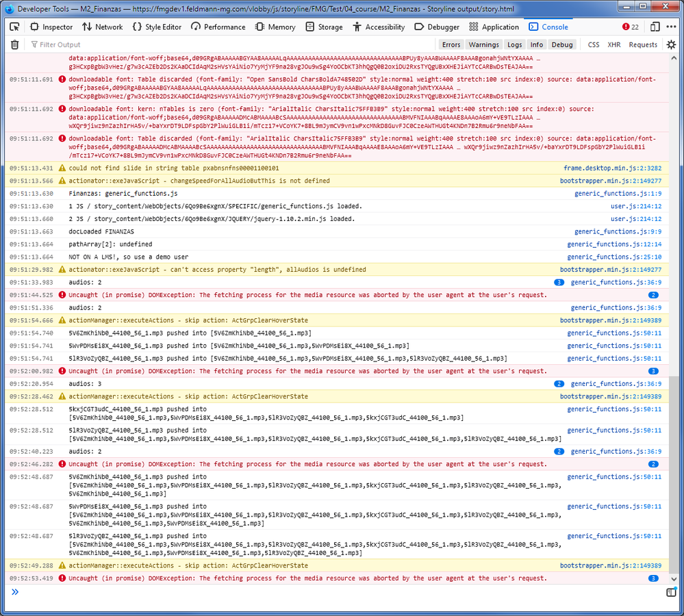Expand the Requests filter option
Viewport: 684px width, 616px height.
coord(643,44)
